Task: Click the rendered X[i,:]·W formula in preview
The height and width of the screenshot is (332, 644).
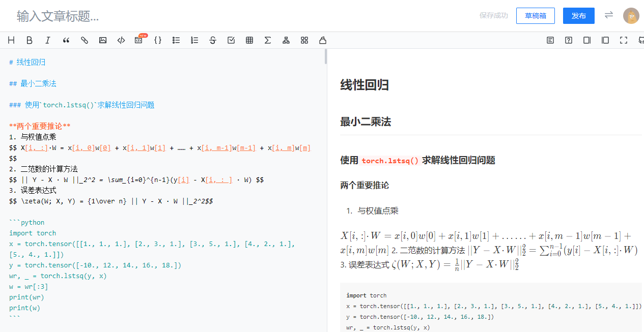Action: coord(486,243)
